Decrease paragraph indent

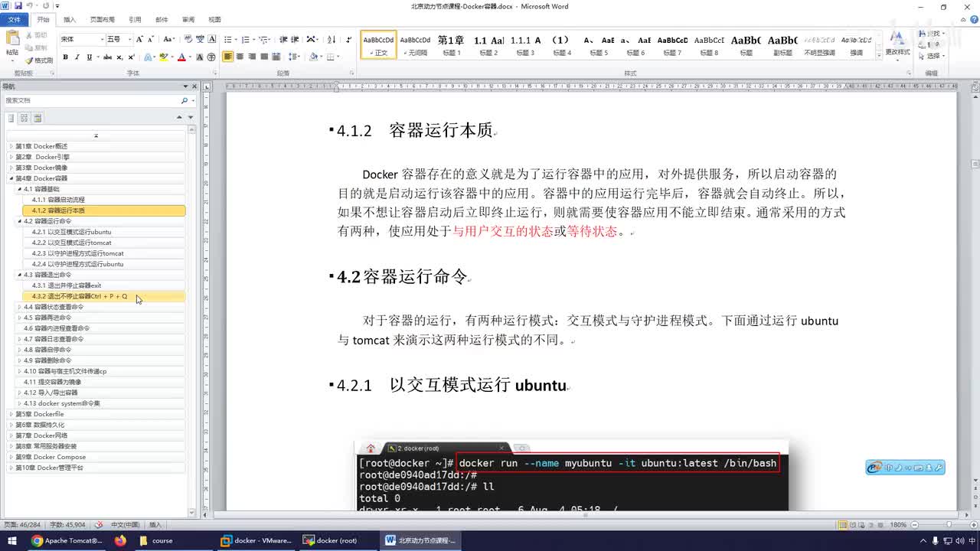click(283, 39)
